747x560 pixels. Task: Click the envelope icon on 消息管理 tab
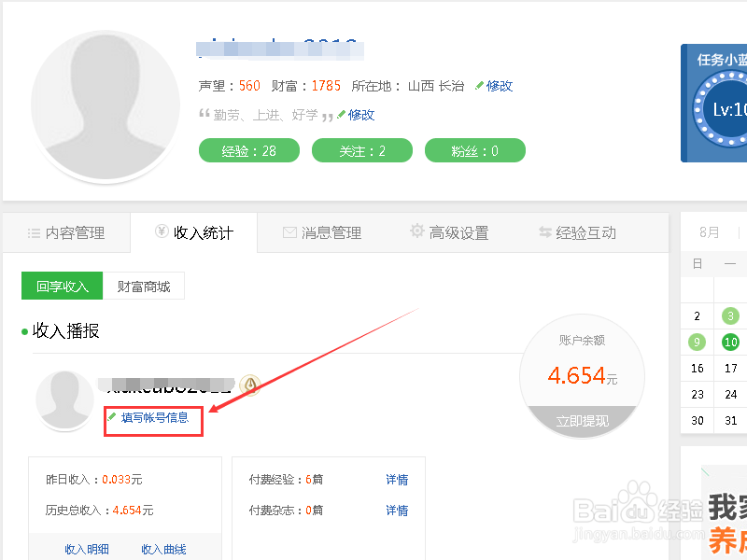pos(289,232)
